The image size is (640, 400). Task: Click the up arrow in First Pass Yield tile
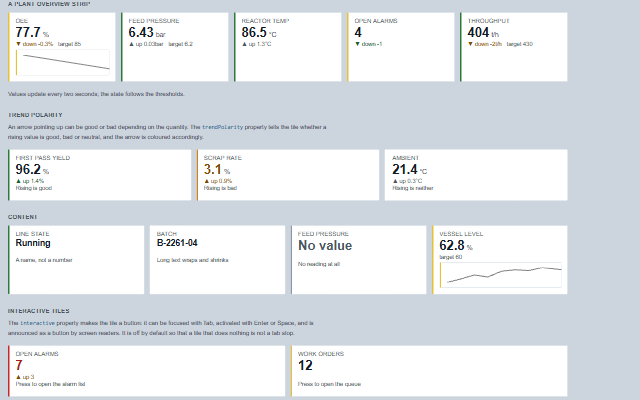point(18,181)
